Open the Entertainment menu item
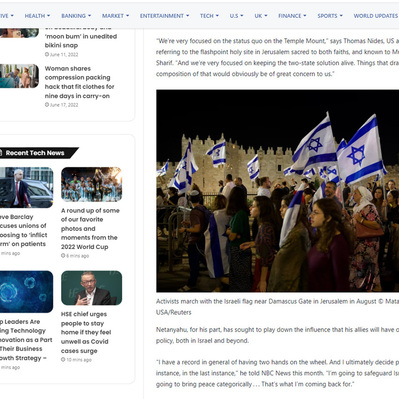Screen dimensions: 399x399 pos(164,16)
